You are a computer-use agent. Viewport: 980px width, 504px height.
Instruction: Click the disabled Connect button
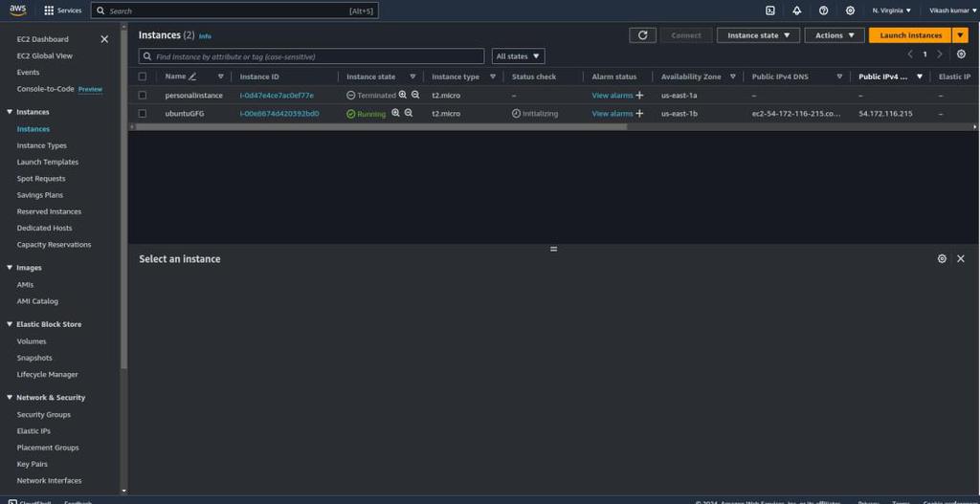click(686, 35)
